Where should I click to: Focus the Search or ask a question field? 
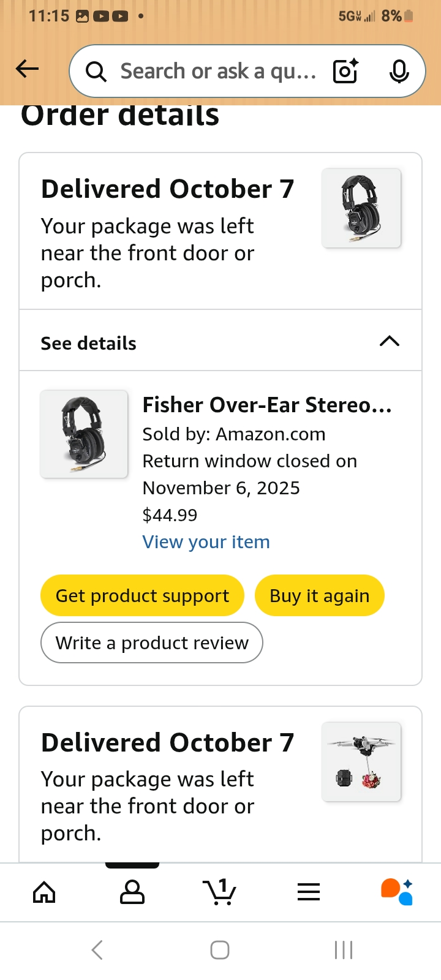tap(217, 72)
